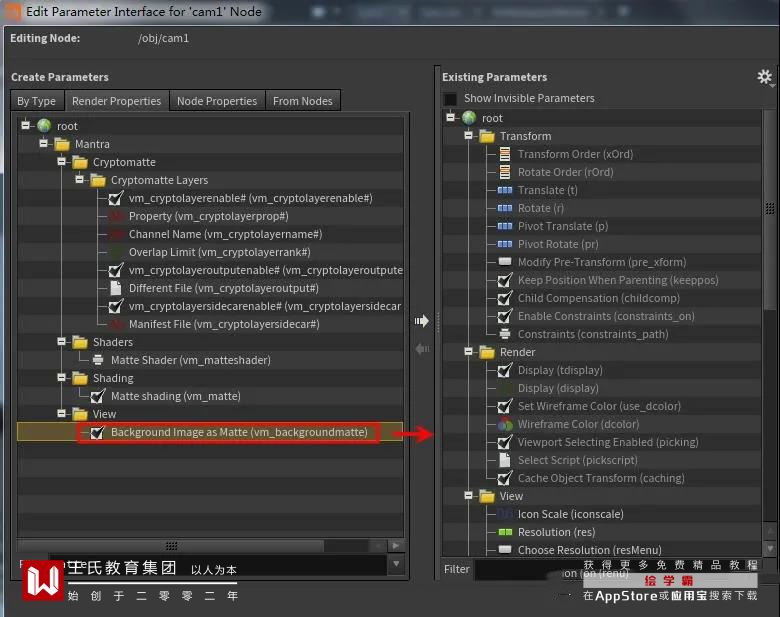Select Icon Scale (iconscale) parameter
Screen dimensions: 780x617
point(571,514)
